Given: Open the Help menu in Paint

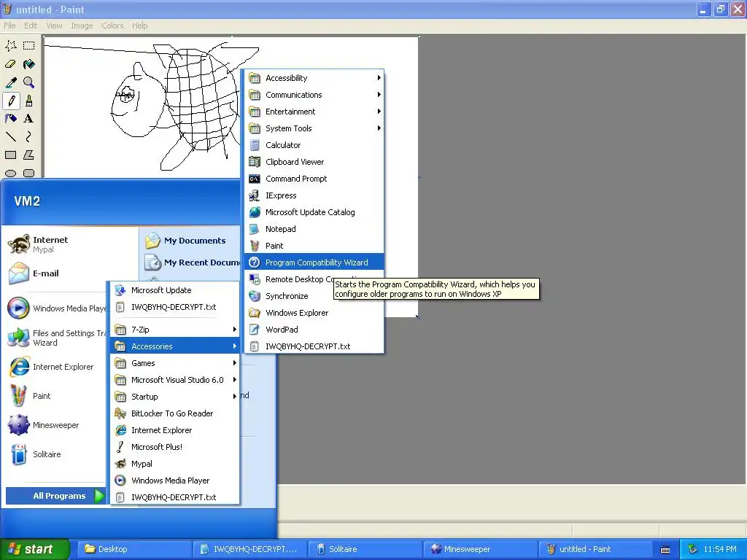Looking at the screenshot, I should (x=139, y=26).
